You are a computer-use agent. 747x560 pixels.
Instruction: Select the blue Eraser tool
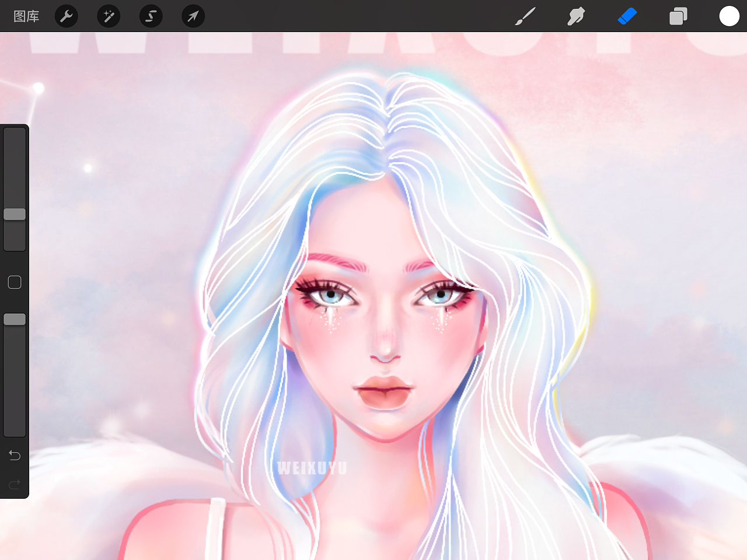(x=627, y=16)
